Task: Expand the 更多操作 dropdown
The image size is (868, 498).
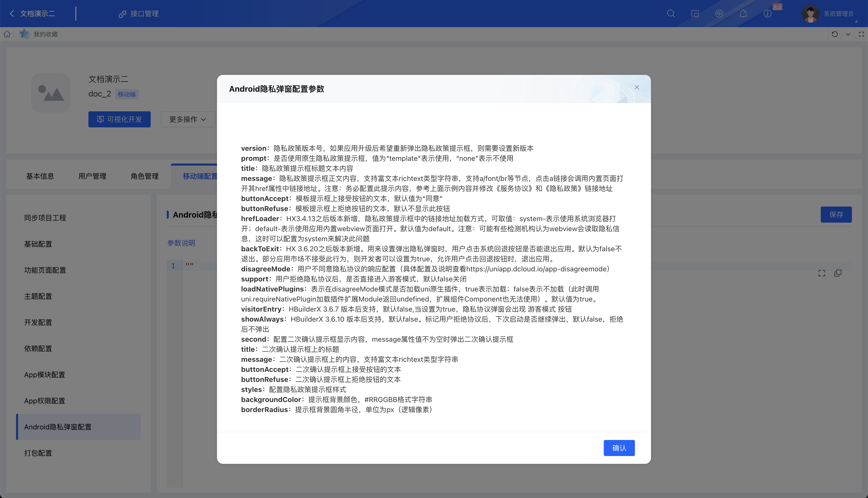Action: pyautogui.click(x=188, y=119)
